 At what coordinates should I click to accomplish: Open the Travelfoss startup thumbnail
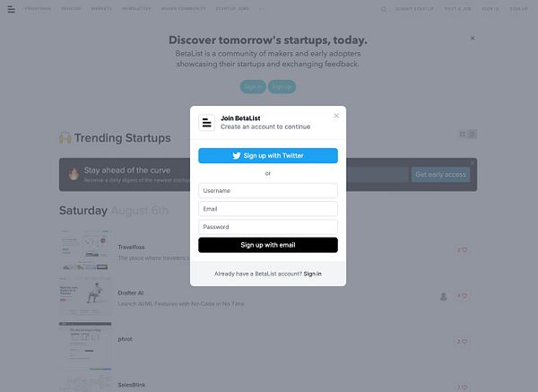point(85,250)
